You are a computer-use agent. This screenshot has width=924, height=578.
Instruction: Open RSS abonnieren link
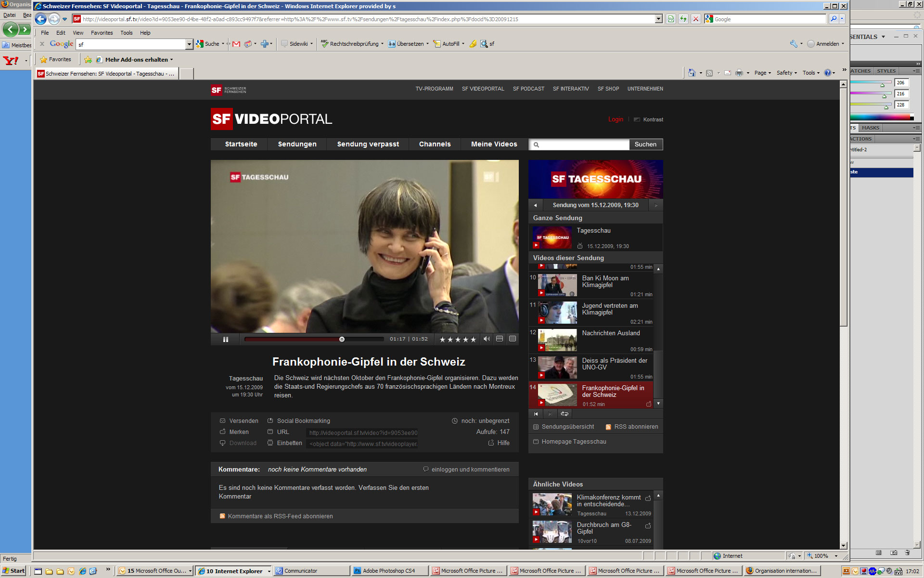(x=632, y=427)
